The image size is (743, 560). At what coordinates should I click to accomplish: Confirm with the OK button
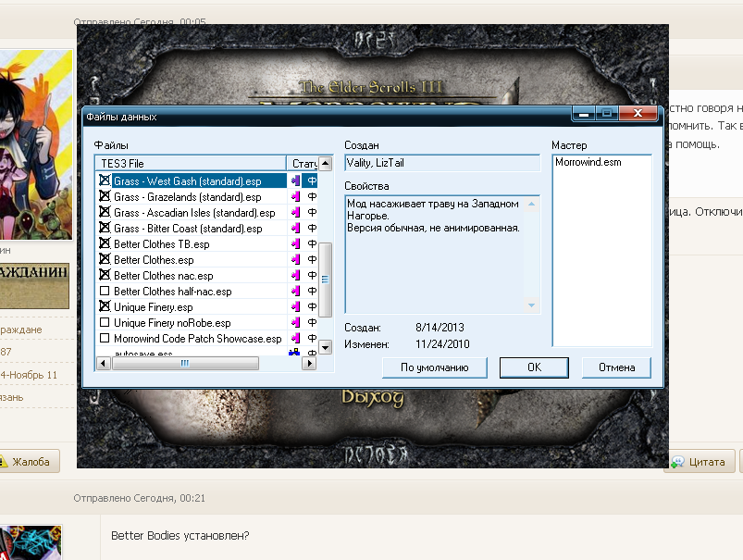pyautogui.click(x=534, y=367)
